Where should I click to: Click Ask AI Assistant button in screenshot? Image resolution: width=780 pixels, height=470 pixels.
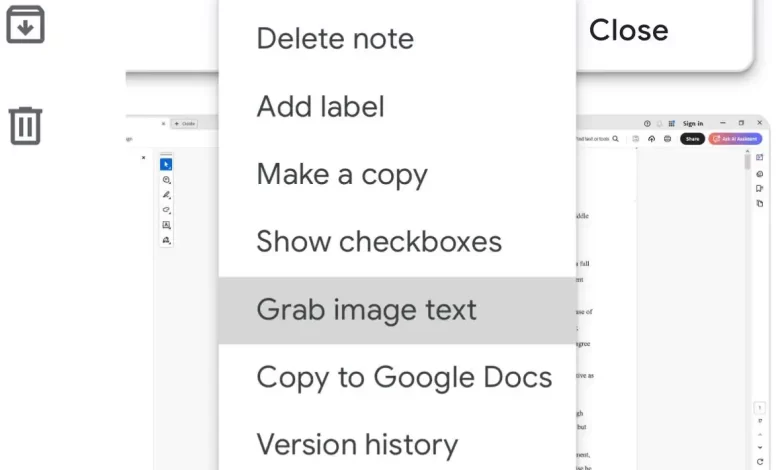click(x=735, y=139)
